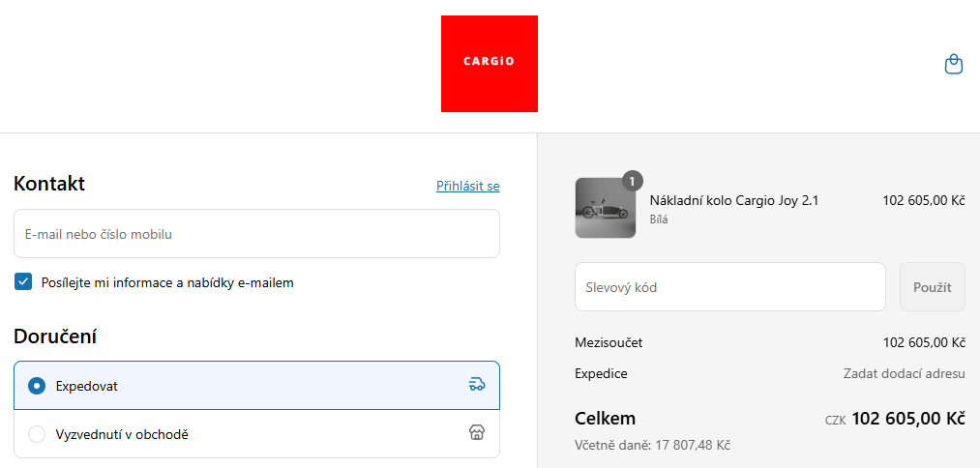Click the store pickup shop icon
Viewport: 980px width, 468px height.
click(476, 433)
